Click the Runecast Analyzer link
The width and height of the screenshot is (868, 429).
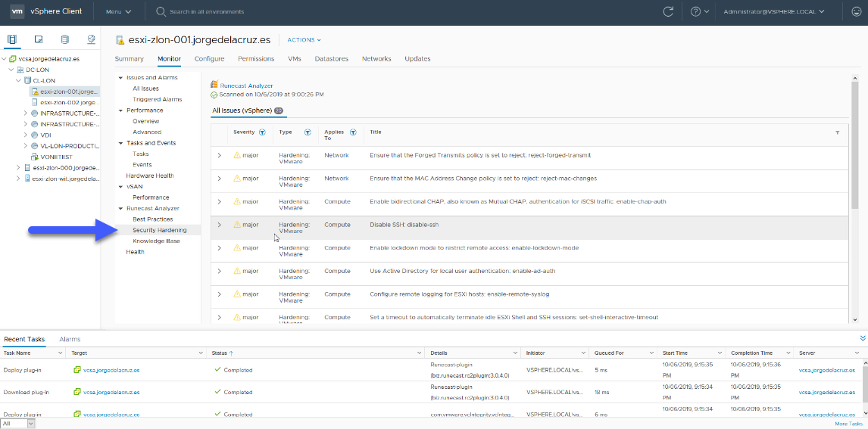pyautogui.click(x=246, y=85)
